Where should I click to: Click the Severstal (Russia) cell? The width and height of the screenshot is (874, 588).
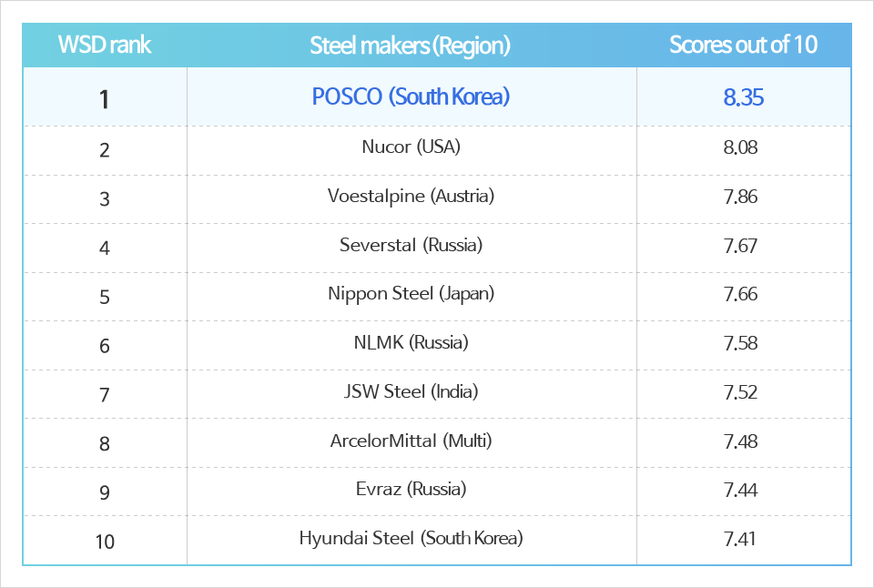coord(411,245)
